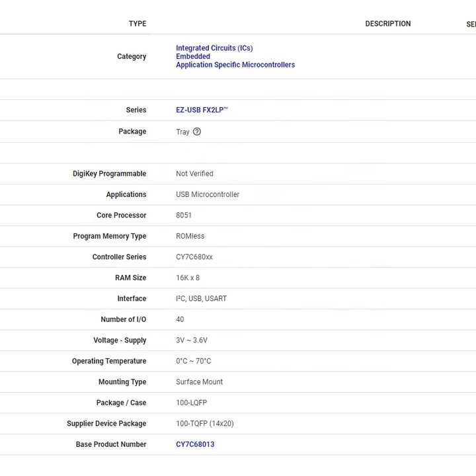Screen dimensions: 476x476
Task: Follow the Application Specific Microcontrollers link
Action: point(235,65)
